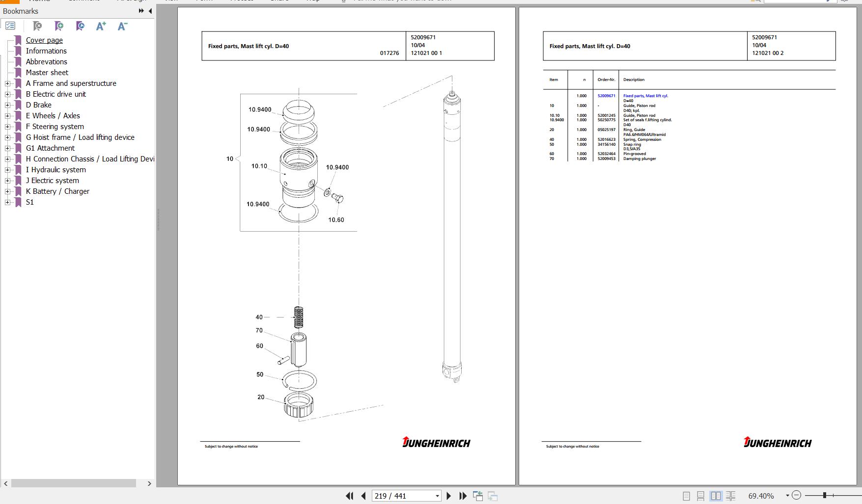Viewport: 862px width, 504px height.
Task: Click the 10.10 label in the diagram
Action: 259,166
